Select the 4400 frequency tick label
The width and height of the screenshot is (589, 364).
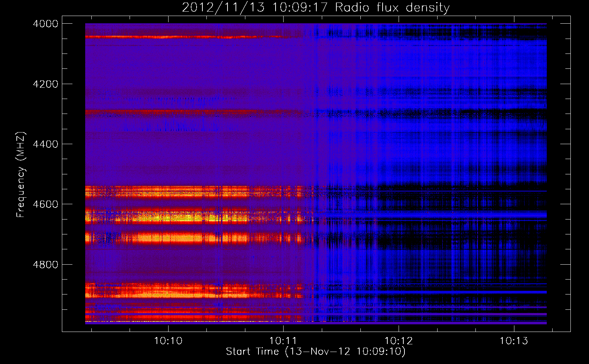click(46, 144)
